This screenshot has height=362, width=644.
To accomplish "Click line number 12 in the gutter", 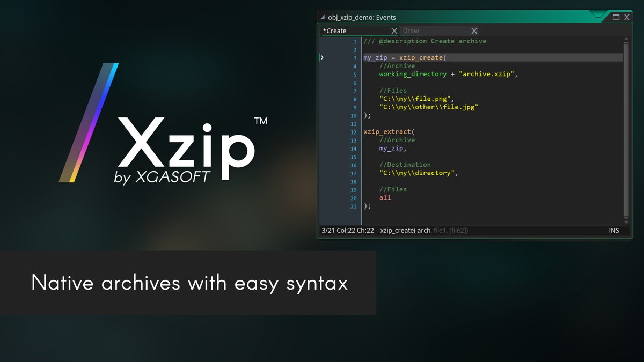I will point(353,132).
